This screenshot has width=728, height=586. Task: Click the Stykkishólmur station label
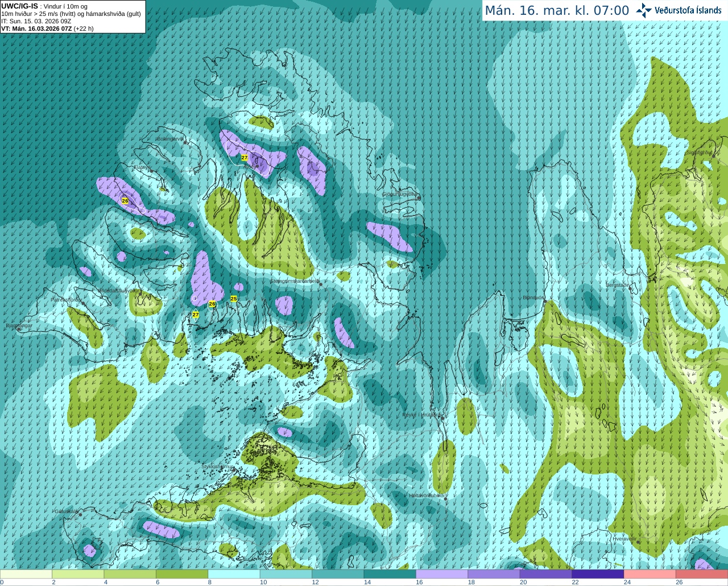tap(218, 467)
